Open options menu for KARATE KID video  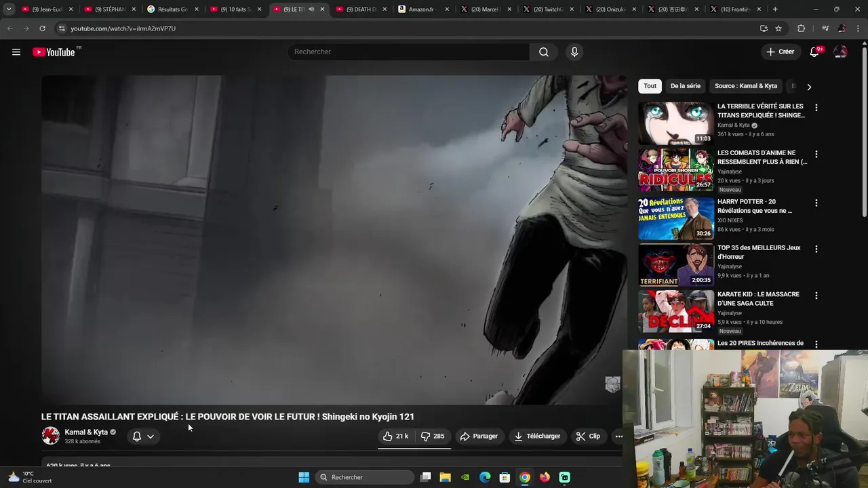[x=816, y=296]
